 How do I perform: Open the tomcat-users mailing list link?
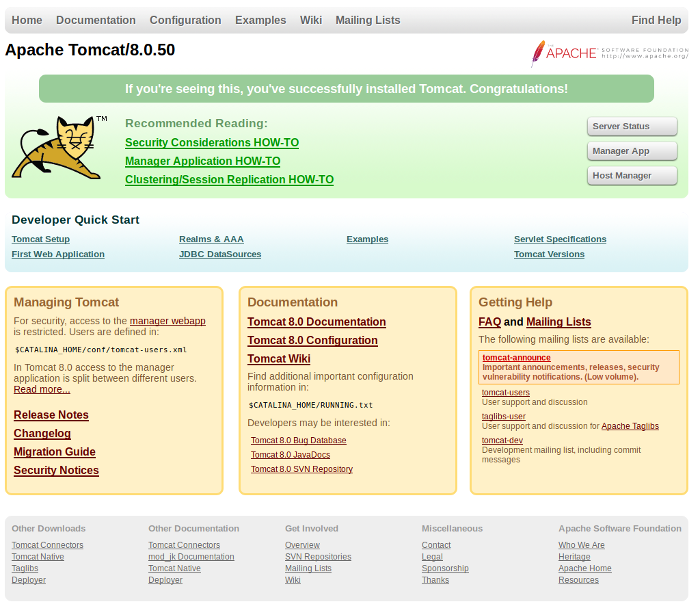point(506,392)
